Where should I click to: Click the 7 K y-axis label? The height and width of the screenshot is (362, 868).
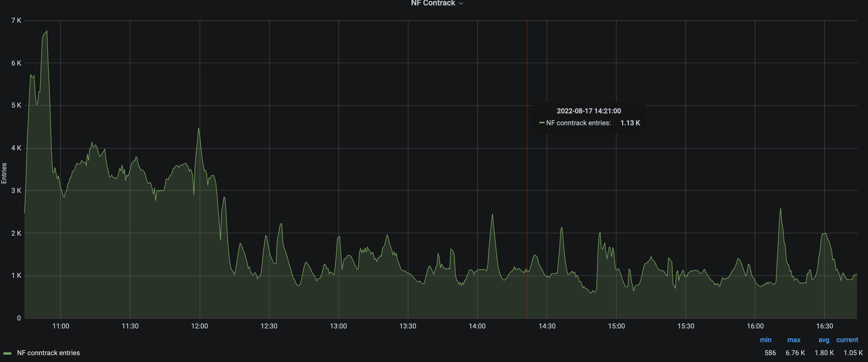pos(16,20)
